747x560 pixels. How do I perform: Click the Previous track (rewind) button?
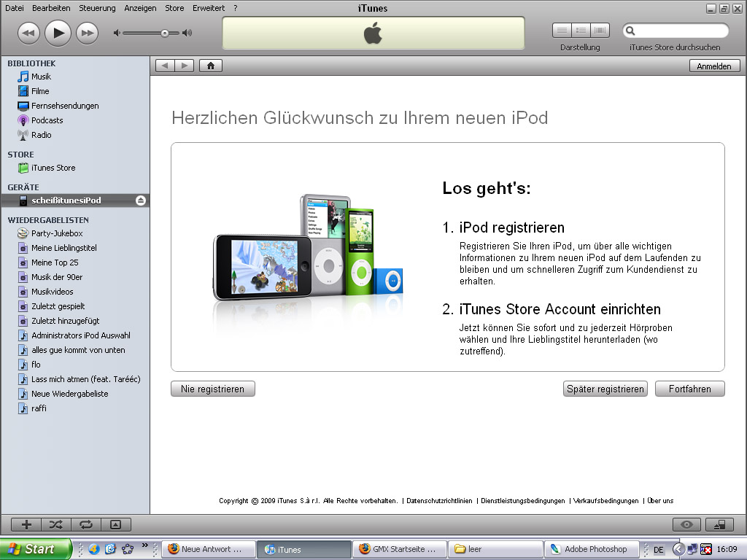pyautogui.click(x=28, y=34)
